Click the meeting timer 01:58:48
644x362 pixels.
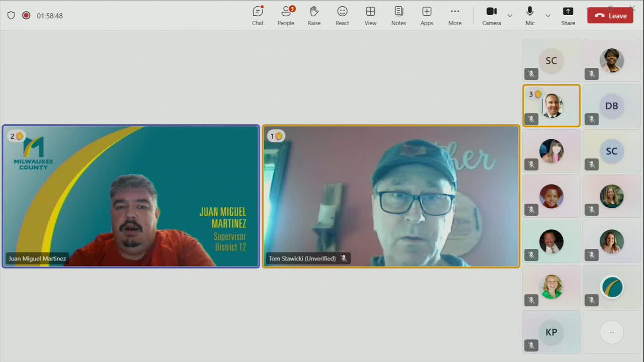(x=50, y=16)
